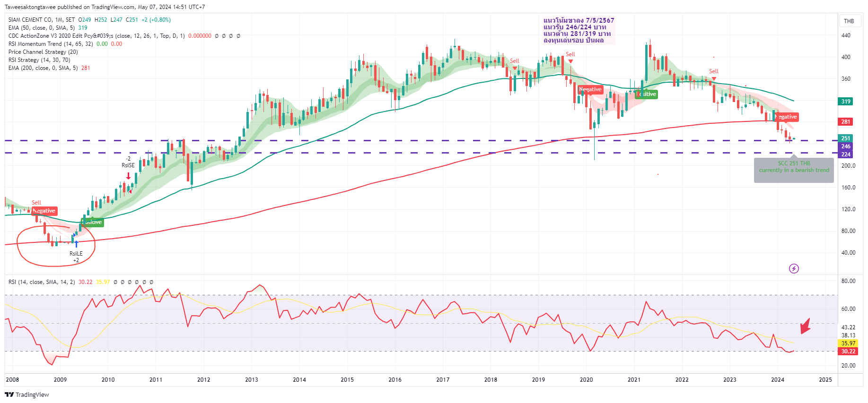Click the Sell signal label in 2008
Image resolution: width=868 pixels, height=403 pixels.
point(36,203)
